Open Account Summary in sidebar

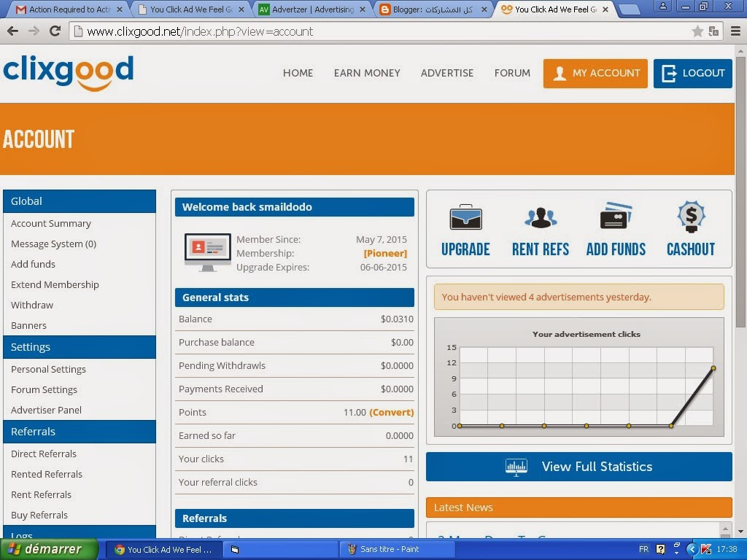click(x=51, y=223)
